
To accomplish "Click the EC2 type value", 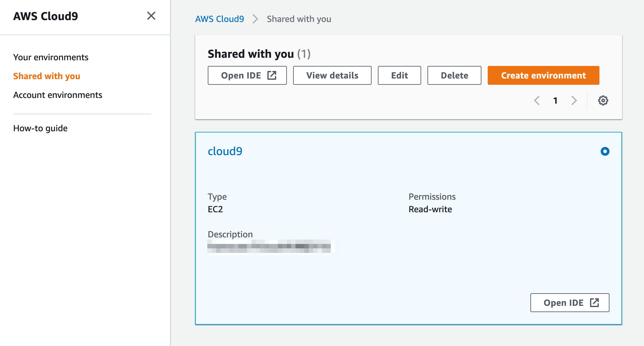I will click(x=215, y=209).
